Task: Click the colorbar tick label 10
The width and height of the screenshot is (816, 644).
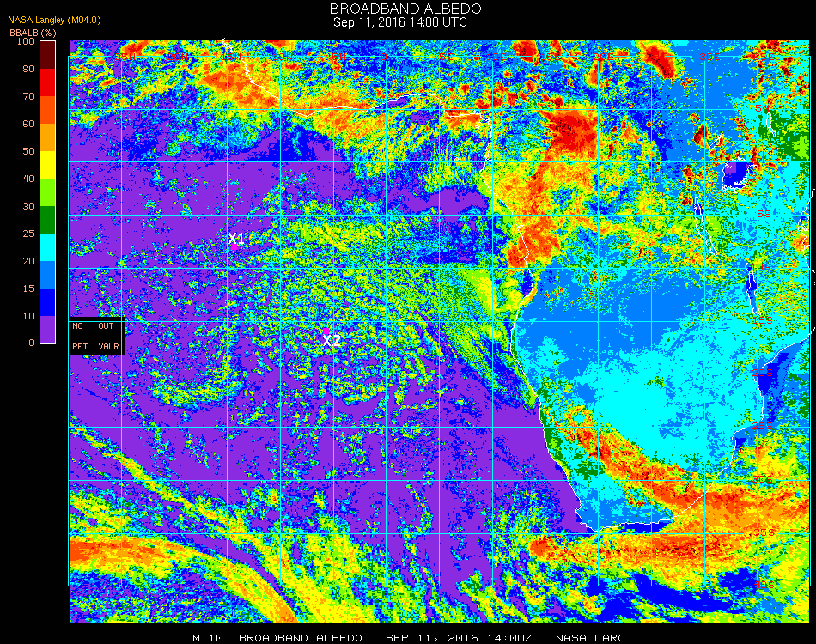Action: (28, 316)
